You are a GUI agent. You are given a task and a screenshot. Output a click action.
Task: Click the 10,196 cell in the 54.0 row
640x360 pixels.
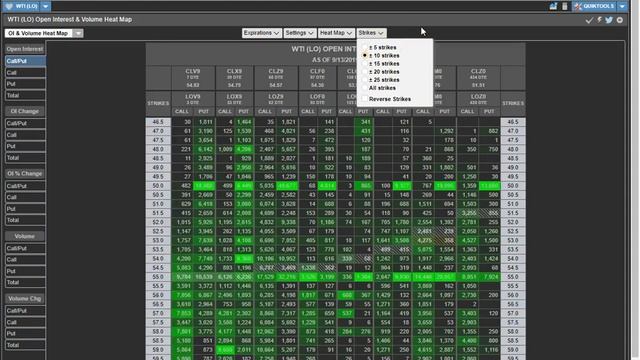coord(265,258)
